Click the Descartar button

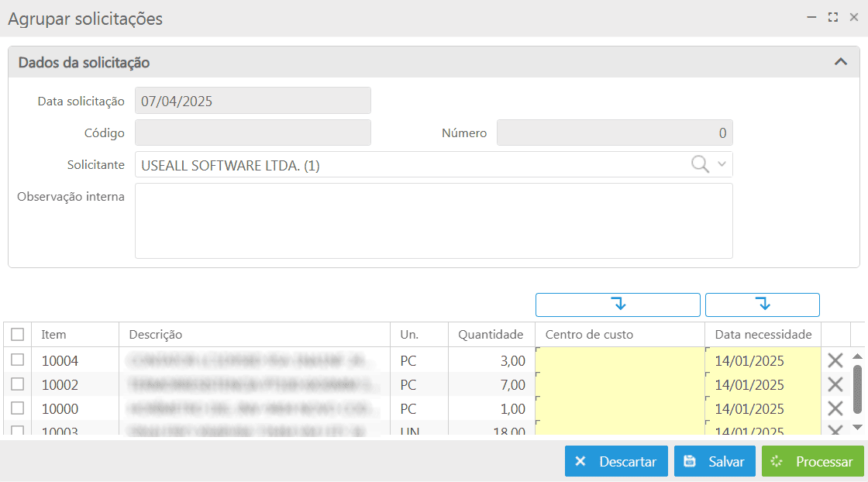click(615, 462)
